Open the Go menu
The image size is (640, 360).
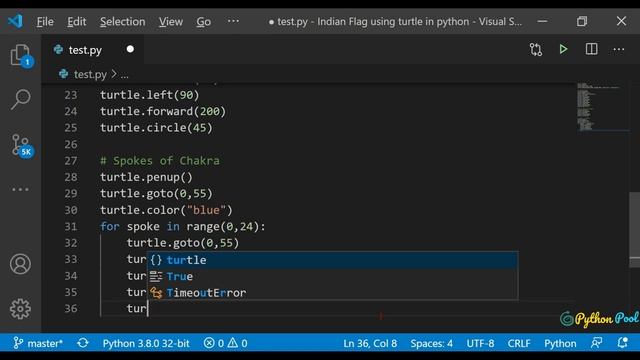203,21
